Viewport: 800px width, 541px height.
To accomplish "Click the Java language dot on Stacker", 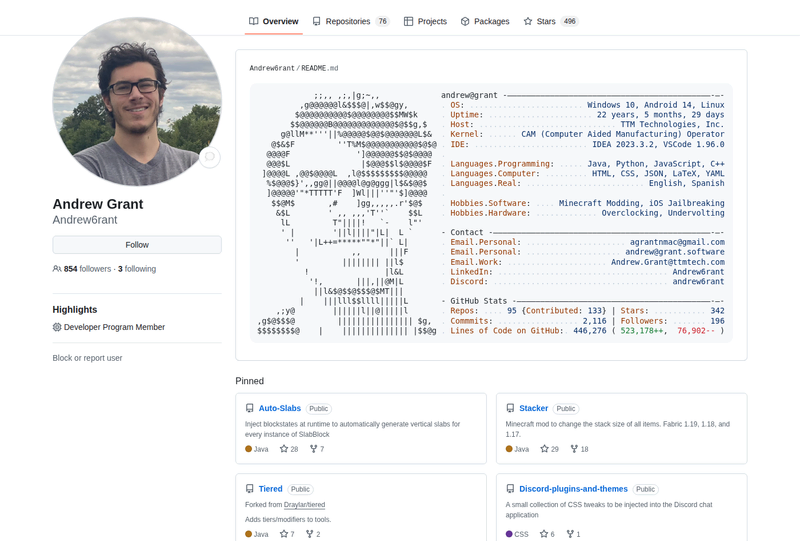I will 509,449.
